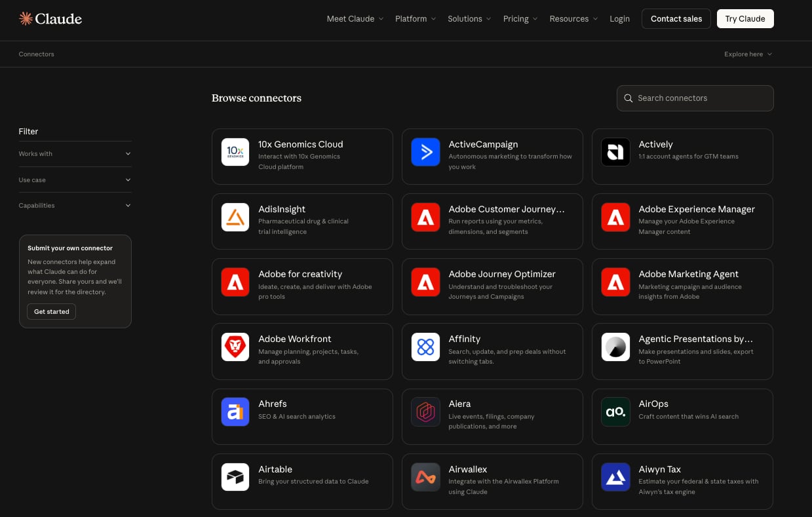Click the Adobe for creativity icon
812x517 pixels.
point(235,282)
